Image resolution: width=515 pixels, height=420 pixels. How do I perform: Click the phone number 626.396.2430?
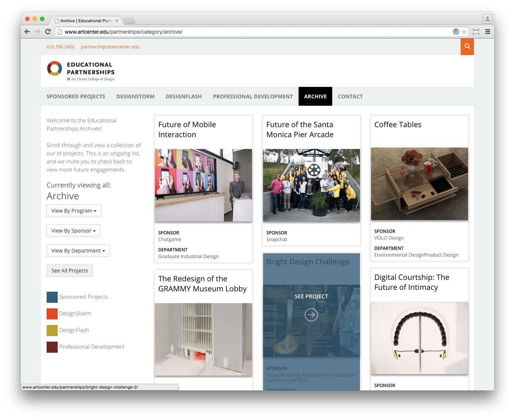coord(60,47)
